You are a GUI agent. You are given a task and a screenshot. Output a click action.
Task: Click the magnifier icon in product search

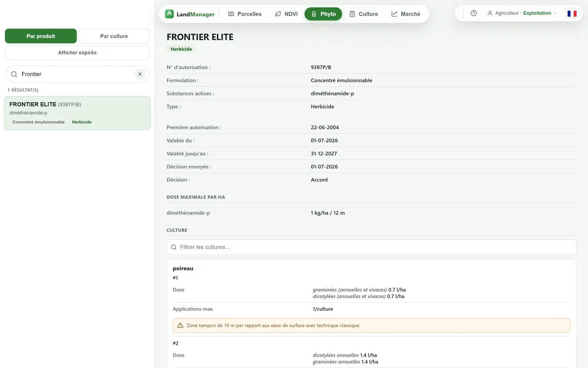tap(14, 74)
